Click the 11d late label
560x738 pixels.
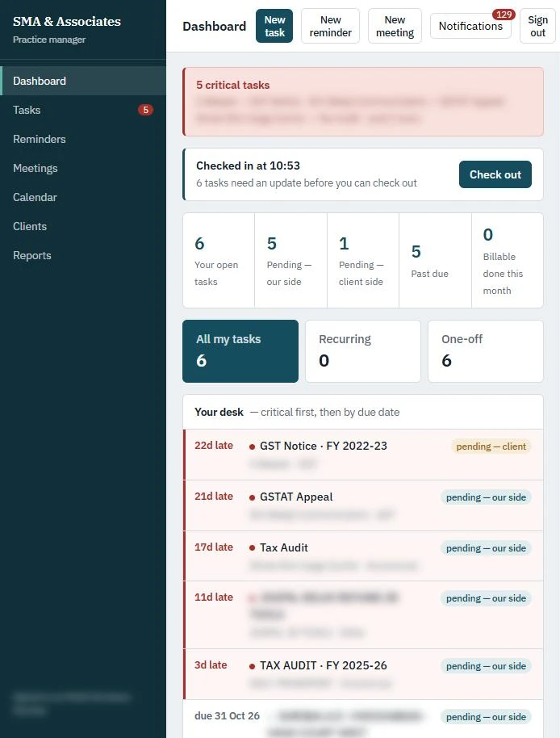pyautogui.click(x=214, y=597)
